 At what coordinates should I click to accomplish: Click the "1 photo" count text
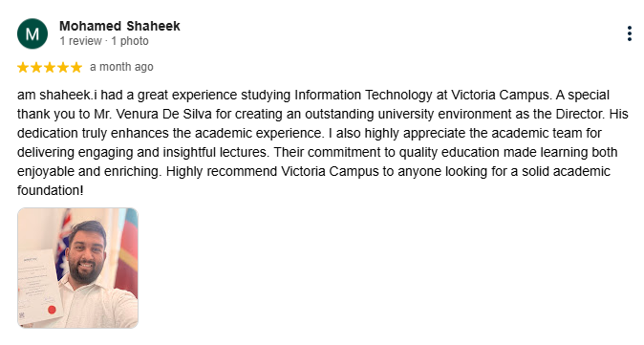coord(130,41)
